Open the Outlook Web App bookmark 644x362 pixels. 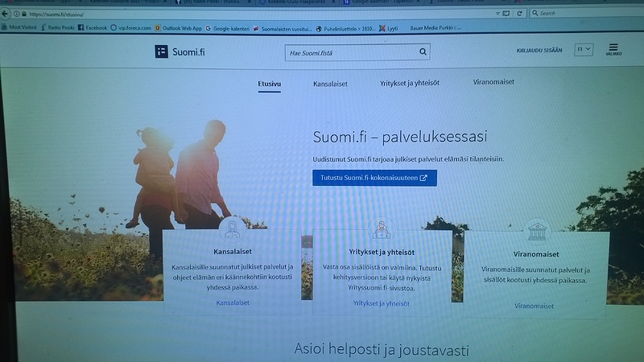[178, 28]
